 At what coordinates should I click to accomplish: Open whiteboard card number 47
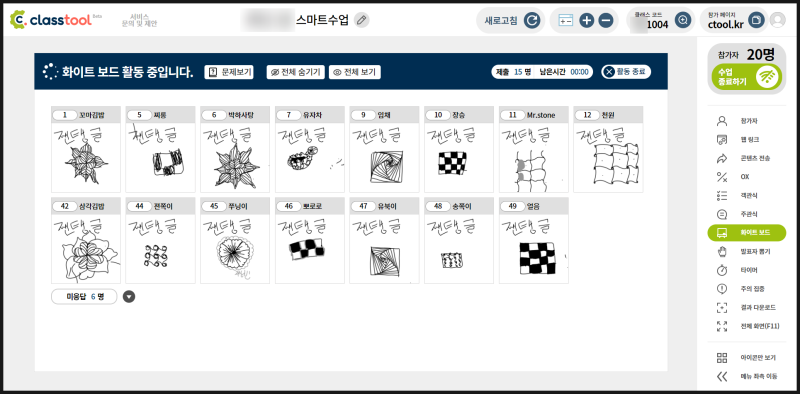coord(384,240)
